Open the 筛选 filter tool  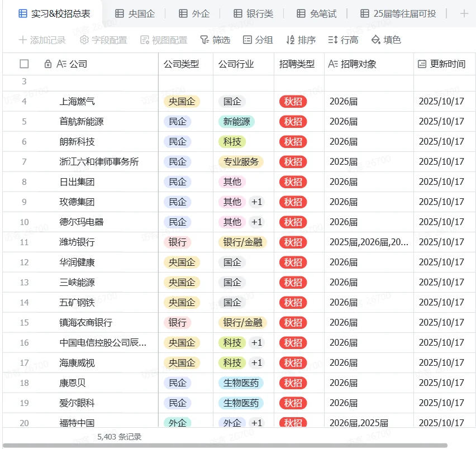(215, 40)
